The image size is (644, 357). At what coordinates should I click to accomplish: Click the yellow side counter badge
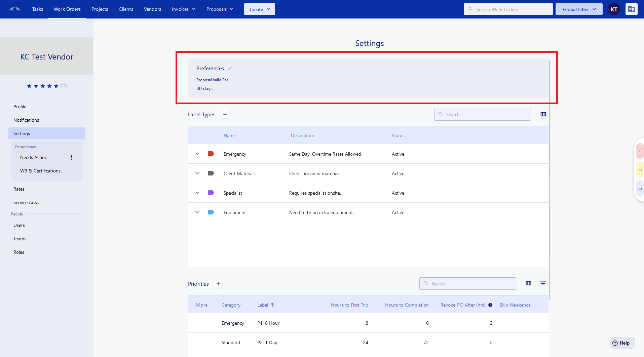coord(640,170)
